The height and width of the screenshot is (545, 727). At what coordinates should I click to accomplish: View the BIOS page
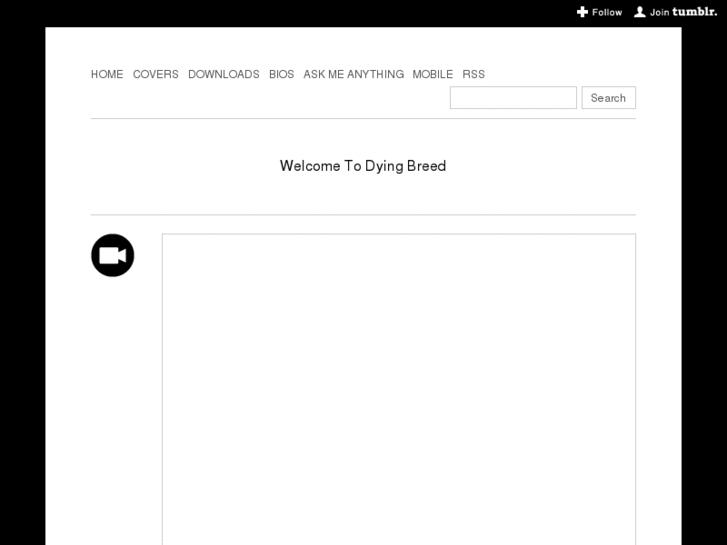[281, 74]
